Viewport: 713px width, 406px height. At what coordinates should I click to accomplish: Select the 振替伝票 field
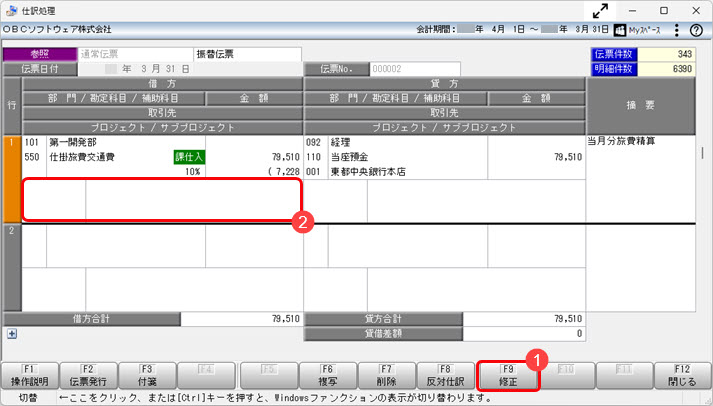coord(247,54)
